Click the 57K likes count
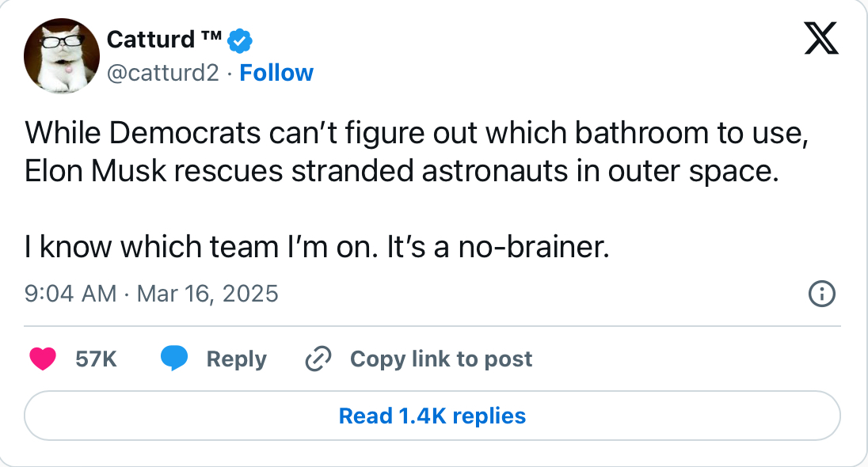868x467 pixels. click(96, 359)
